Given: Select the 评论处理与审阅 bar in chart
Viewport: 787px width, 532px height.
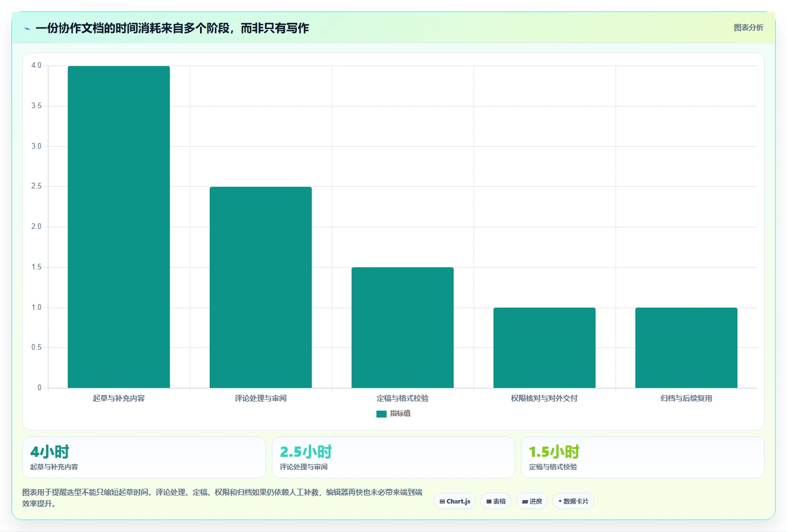Looking at the screenshot, I should pyautogui.click(x=260, y=287).
